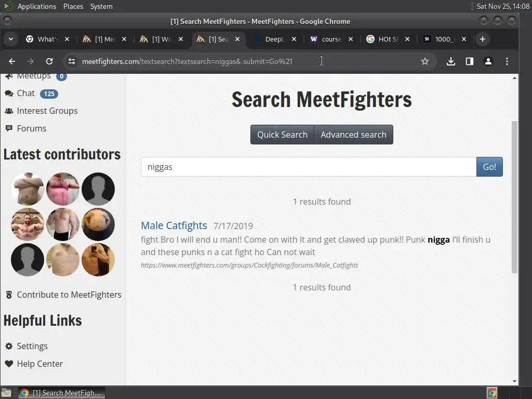The image size is (532, 399).
Task: Click the Help Center heart icon
Action: (9, 364)
